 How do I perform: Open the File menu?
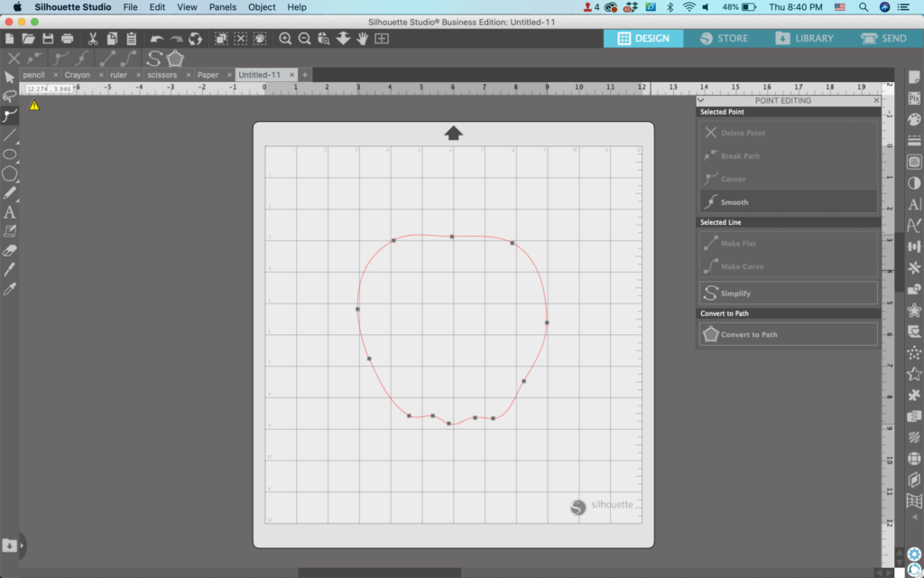[x=130, y=7]
